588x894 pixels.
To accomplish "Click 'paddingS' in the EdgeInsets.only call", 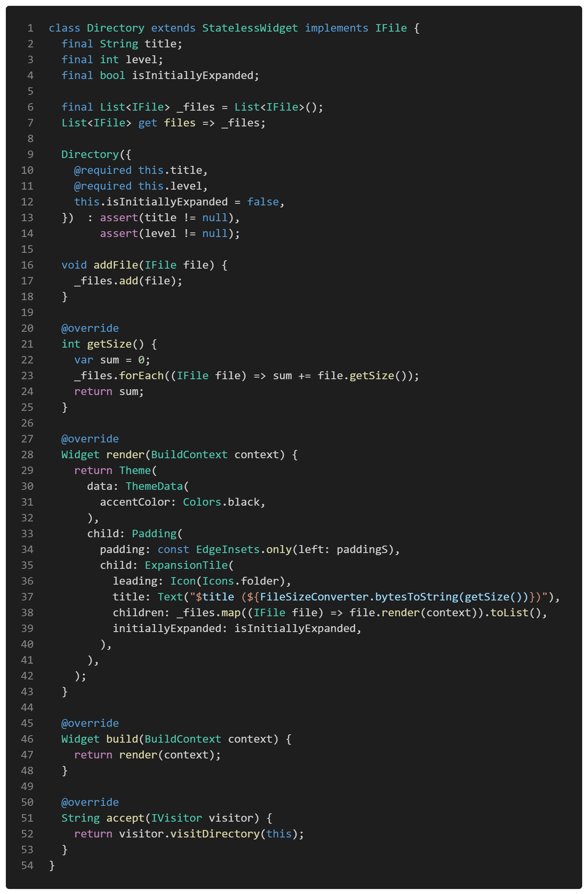I will tap(362, 550).
